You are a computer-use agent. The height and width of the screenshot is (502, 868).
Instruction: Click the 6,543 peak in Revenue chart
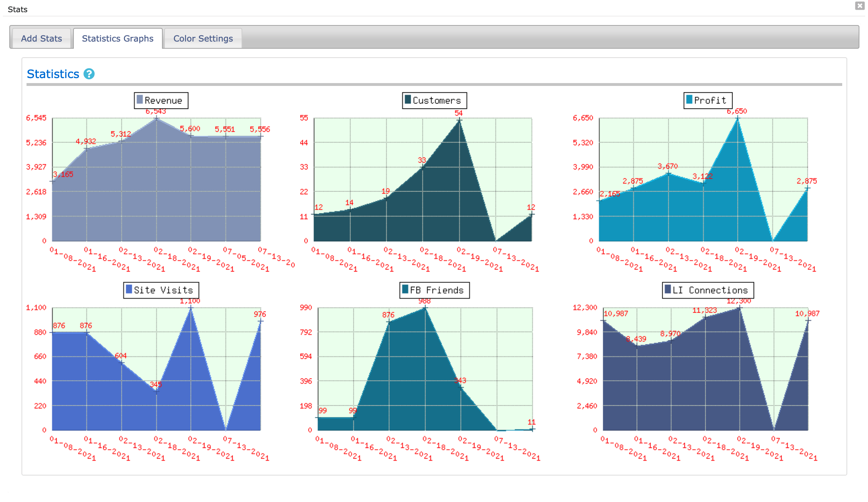point(156,118)
